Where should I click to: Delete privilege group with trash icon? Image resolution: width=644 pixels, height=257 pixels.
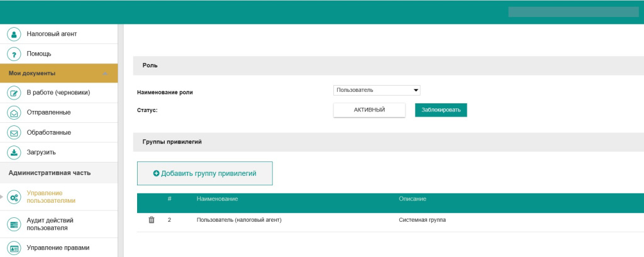(x=151, y=220)
